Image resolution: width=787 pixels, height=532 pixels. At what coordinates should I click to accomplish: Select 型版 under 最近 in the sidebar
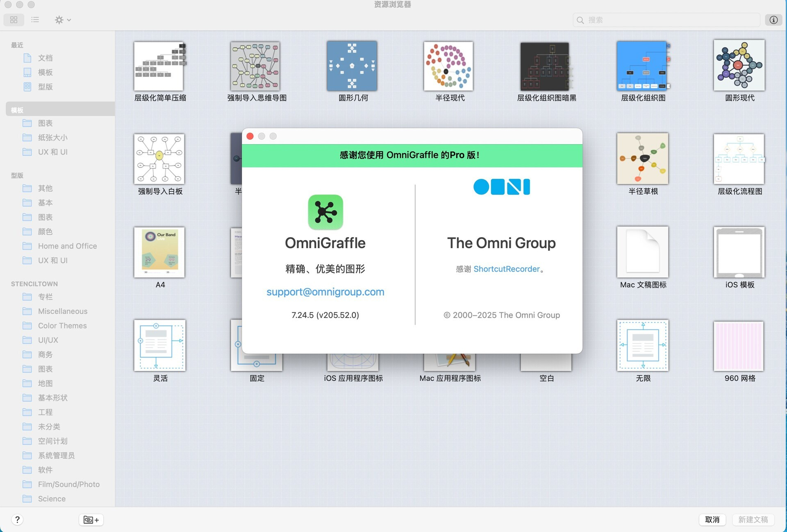click(45, 86)
